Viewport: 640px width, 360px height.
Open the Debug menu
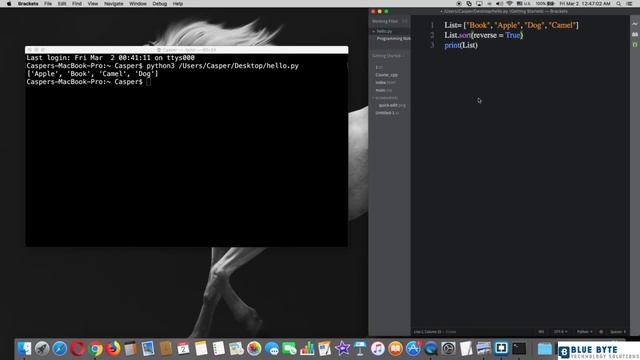point(160,4)
